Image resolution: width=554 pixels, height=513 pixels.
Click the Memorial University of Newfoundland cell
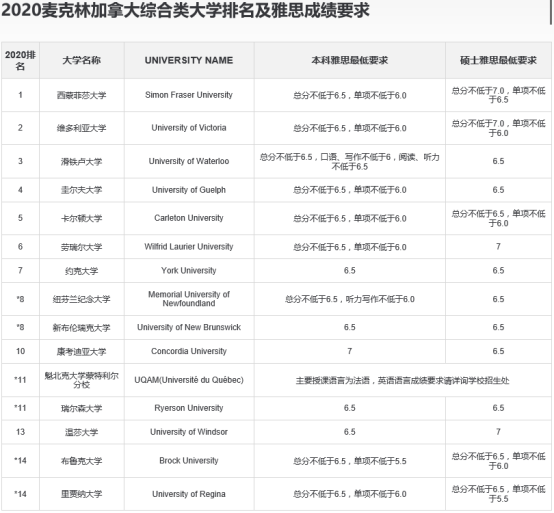[189, 299]
